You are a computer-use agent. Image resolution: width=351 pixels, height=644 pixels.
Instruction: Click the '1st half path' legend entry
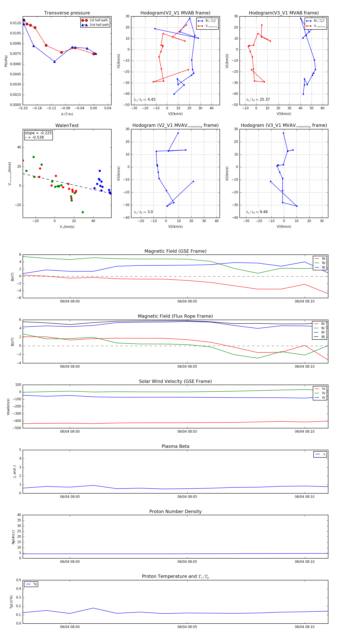point(95,20)
